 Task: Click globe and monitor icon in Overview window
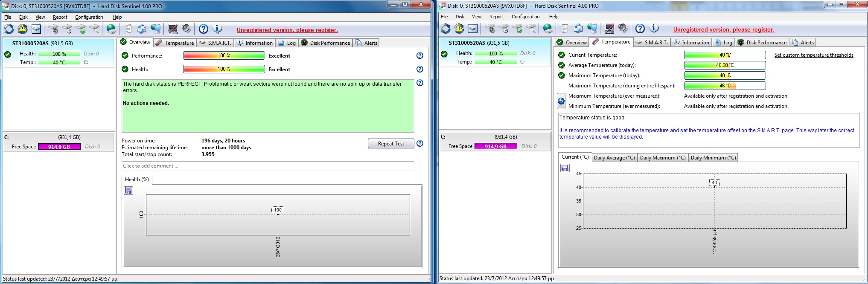click(156, 29)
